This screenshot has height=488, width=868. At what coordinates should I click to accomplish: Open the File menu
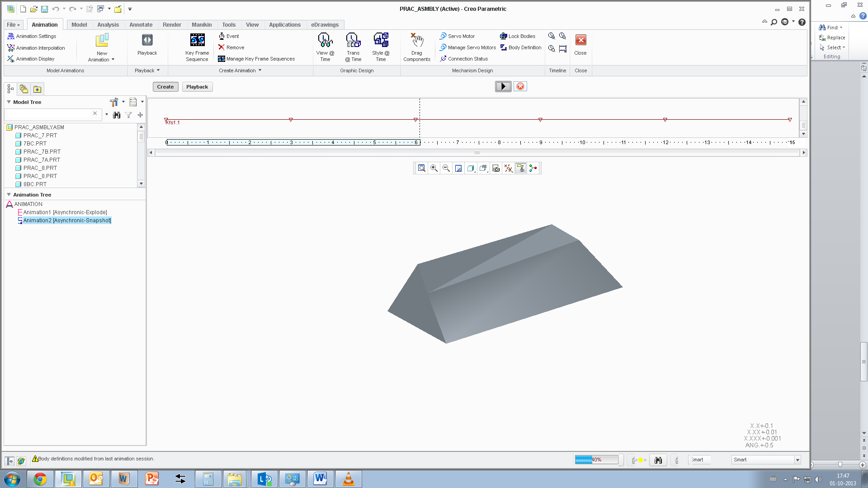pyautogui.click(x=14, y=25)
